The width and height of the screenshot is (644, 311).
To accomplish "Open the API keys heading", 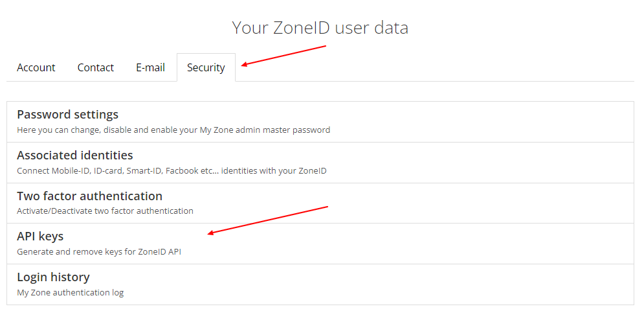I will pyautogui.click(x=40, y=236).
